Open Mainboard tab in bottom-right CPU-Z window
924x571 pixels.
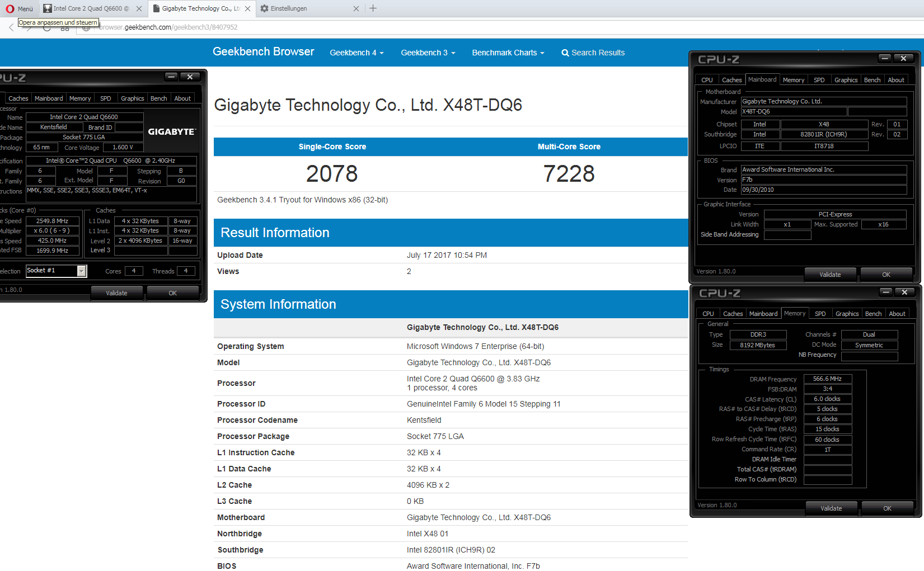point(763,314)
